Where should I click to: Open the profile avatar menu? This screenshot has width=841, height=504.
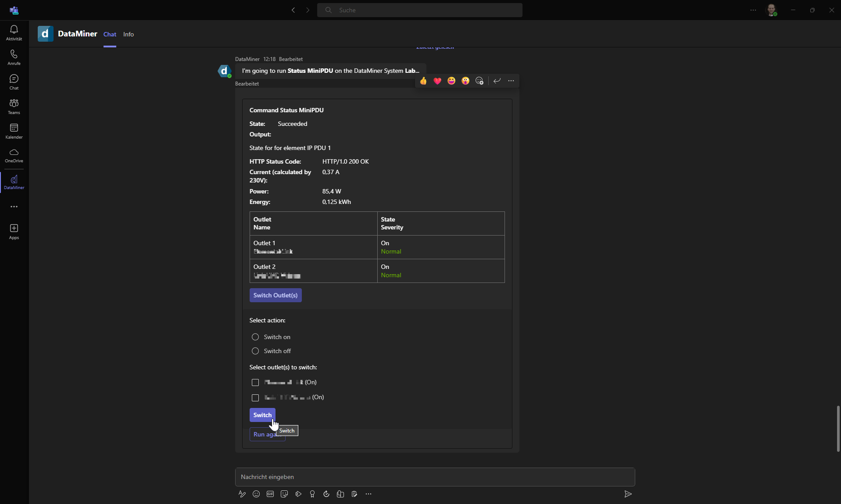coord(771,10)
